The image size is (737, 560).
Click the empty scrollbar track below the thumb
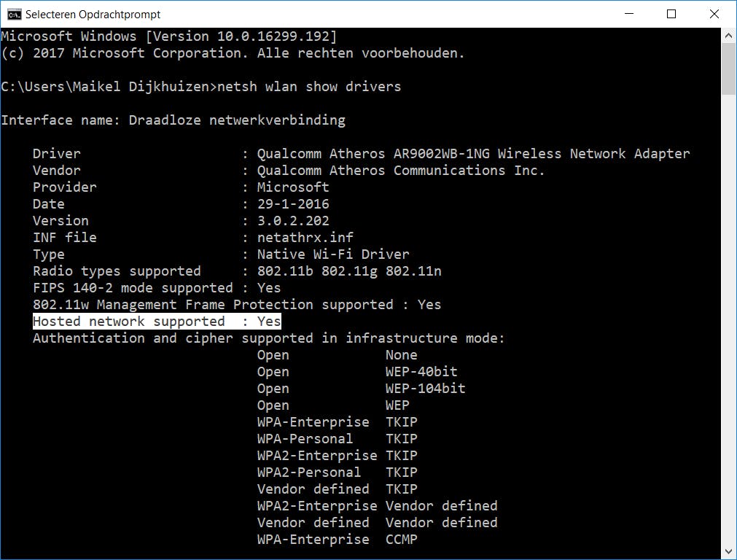click(x=728, y=328)
